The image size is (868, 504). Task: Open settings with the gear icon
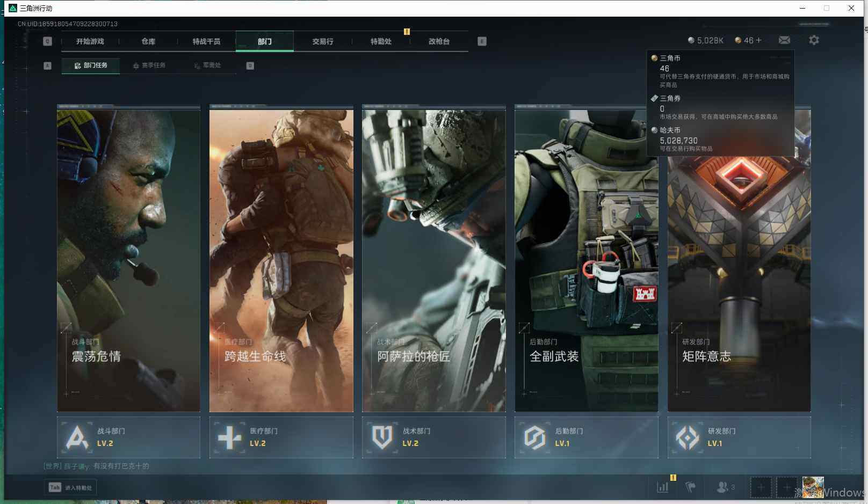tap(814, 40)
